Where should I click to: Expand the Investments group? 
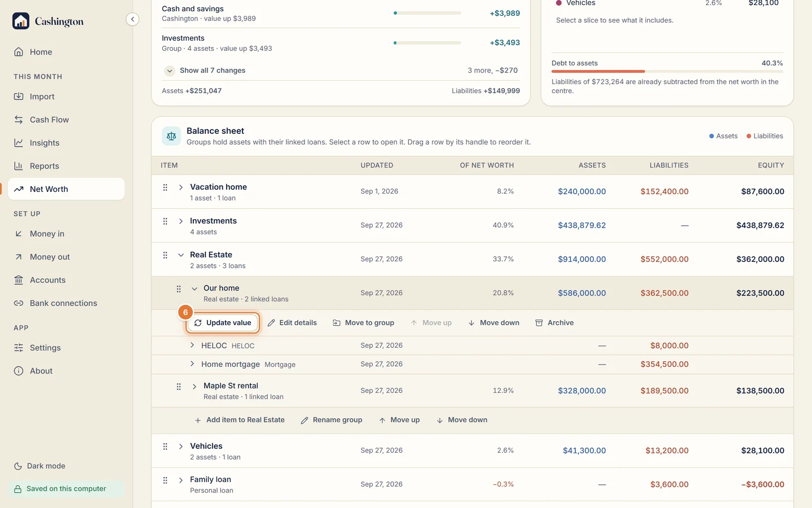point(181,221)
